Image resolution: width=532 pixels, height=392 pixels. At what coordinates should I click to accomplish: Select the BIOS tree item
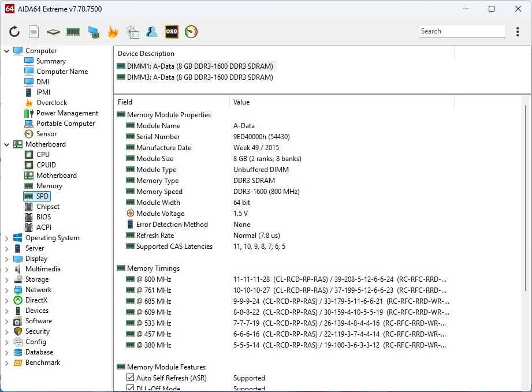point(43,217)
